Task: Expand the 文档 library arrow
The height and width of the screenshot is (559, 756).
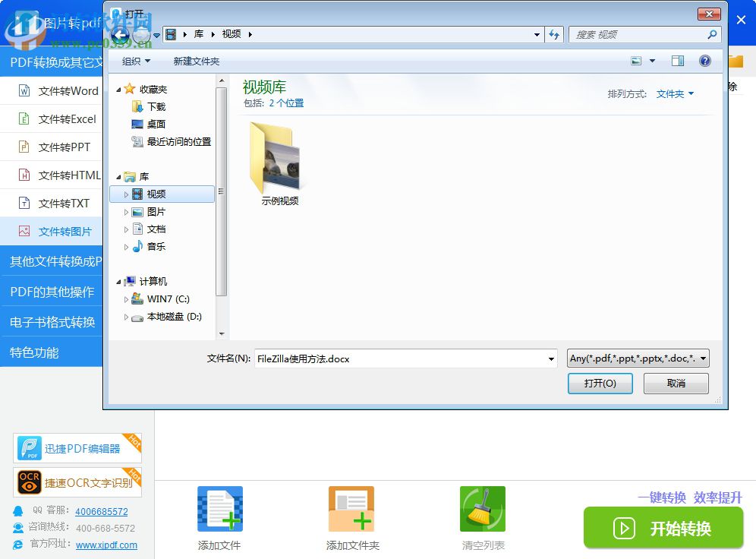Action: pos(126,229)
